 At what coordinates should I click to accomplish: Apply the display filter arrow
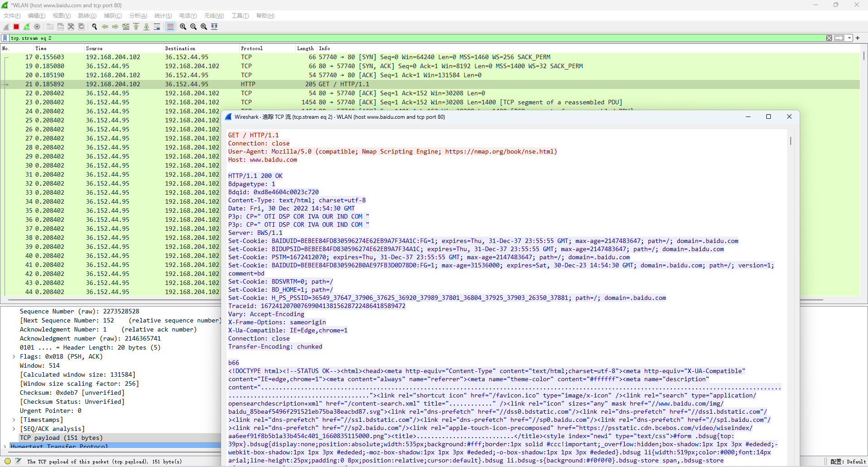pyautogui.click(x=839, y=38)
